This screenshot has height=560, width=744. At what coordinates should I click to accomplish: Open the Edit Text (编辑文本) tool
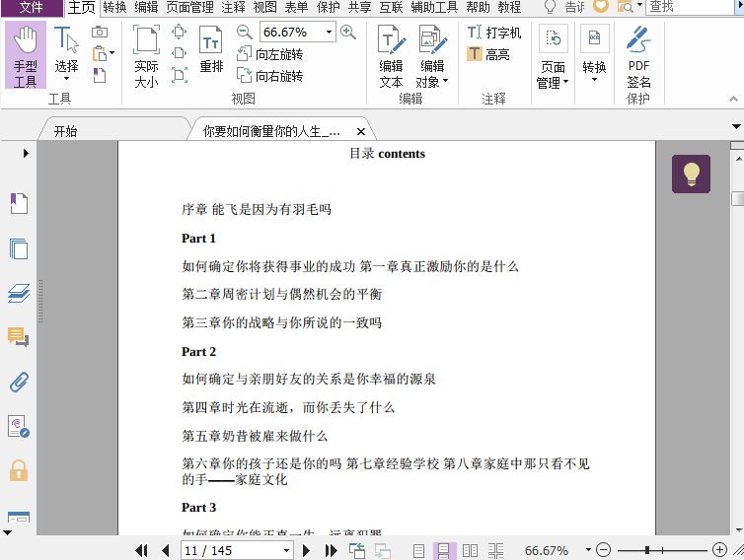point(391,57)
